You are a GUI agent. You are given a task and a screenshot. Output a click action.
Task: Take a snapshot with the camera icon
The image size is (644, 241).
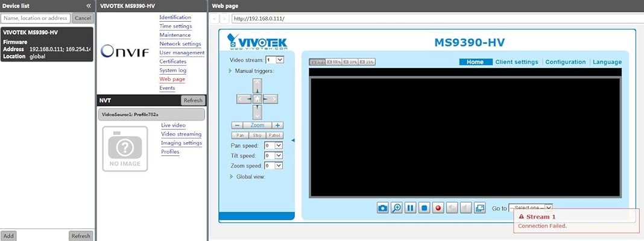[382, 208]
